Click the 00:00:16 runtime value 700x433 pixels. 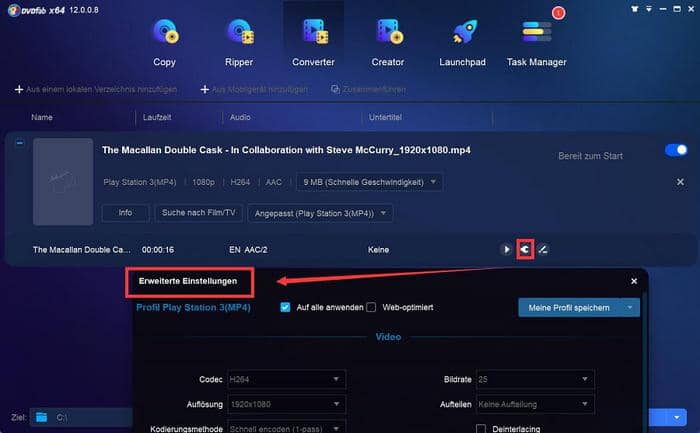point(158,250)
